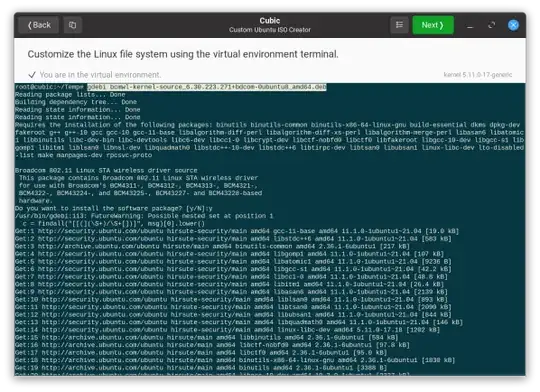540x392 pixels.
Task: Click 'Broadcom 802.11 Linux STA wireless driver source' line
Action: [x=106, y=170]
